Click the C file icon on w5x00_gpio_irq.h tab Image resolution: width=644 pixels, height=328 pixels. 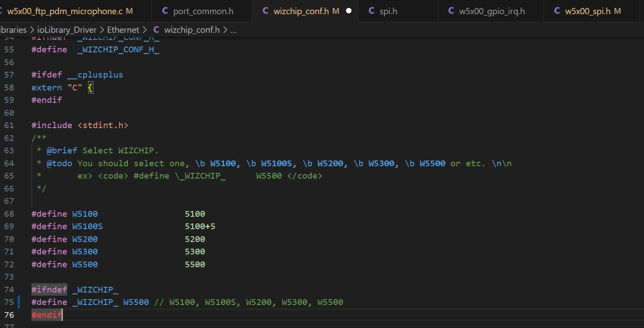451,11
